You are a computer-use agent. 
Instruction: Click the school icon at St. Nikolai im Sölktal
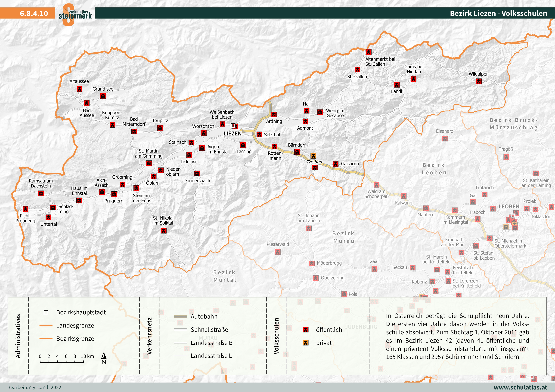(x=164, y=231)
